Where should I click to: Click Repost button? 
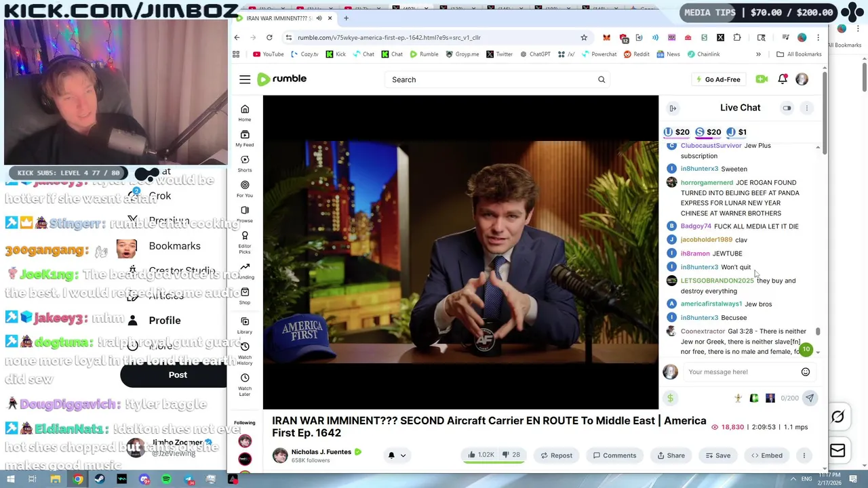pos(556,455)
